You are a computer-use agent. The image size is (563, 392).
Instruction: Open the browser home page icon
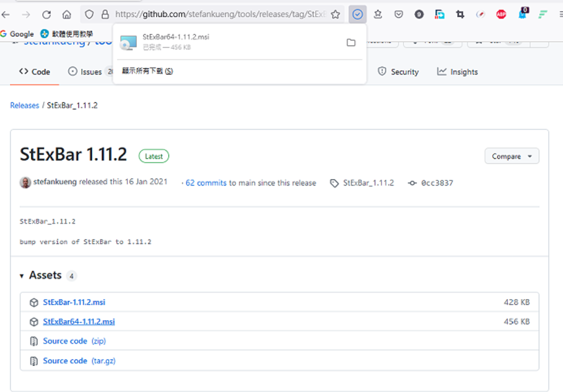[x=67, y=15]
